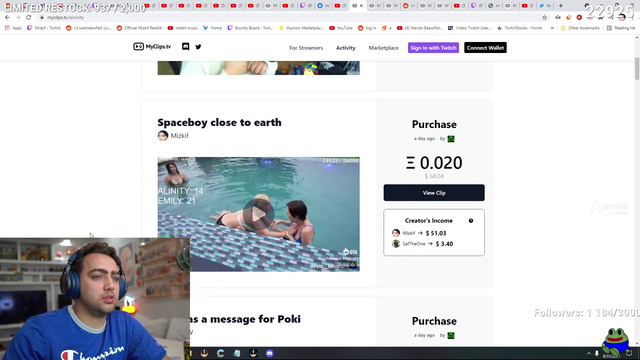Open the Discord icon in site header
Screen dimensions: 640x360
tap(185, 47)
